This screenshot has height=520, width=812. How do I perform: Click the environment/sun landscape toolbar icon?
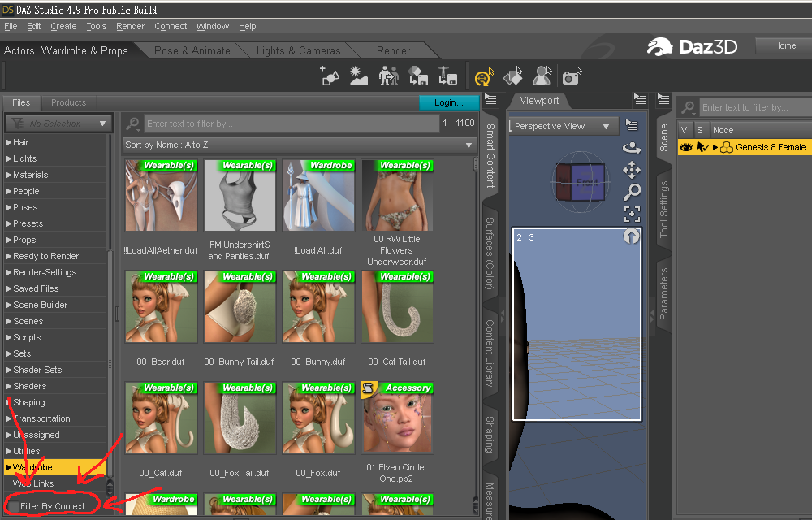tap(358, 76)
